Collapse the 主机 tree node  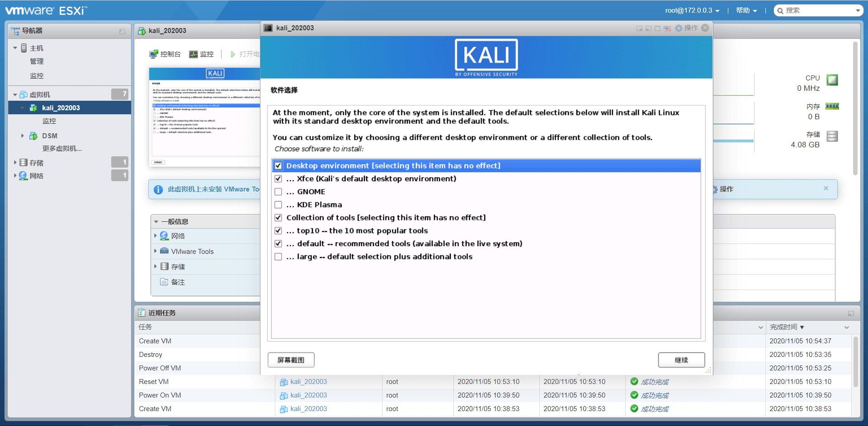coord(15,48)
